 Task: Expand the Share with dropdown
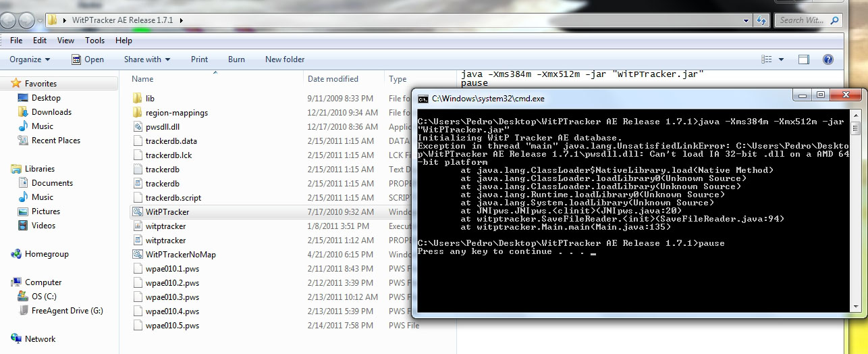(x=147, y=59)
